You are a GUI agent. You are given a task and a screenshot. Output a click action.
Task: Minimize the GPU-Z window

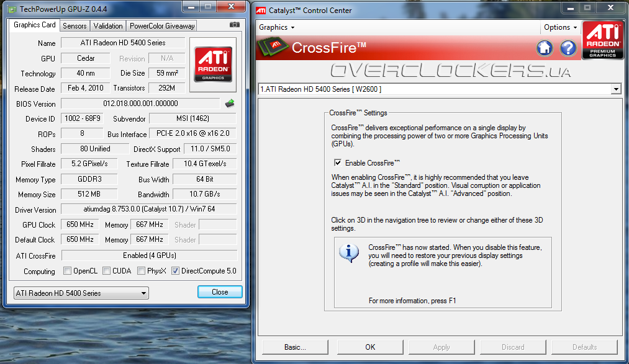point(191,6)
